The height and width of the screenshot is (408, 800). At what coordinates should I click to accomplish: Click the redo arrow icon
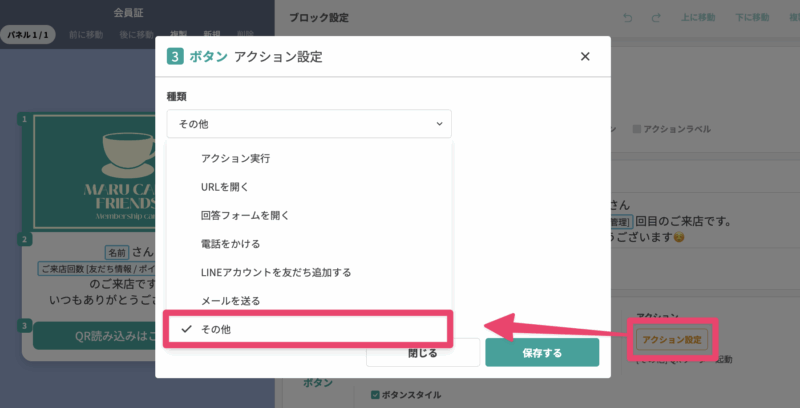[x=656, y=18]
